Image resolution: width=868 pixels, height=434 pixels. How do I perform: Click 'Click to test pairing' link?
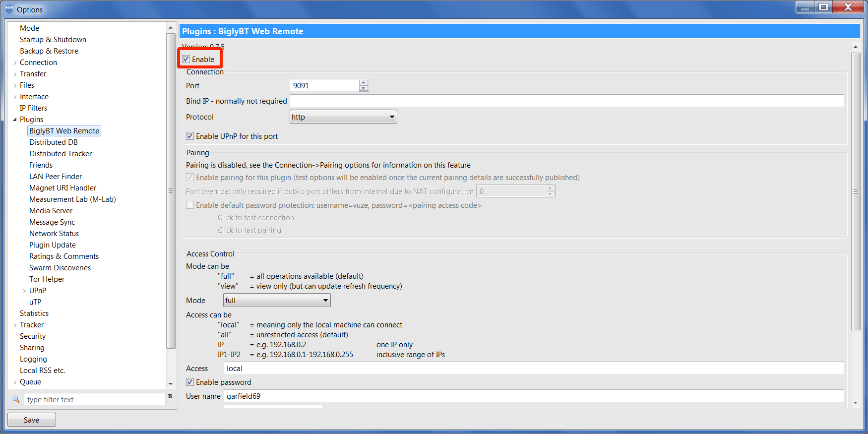coord(249,230)
